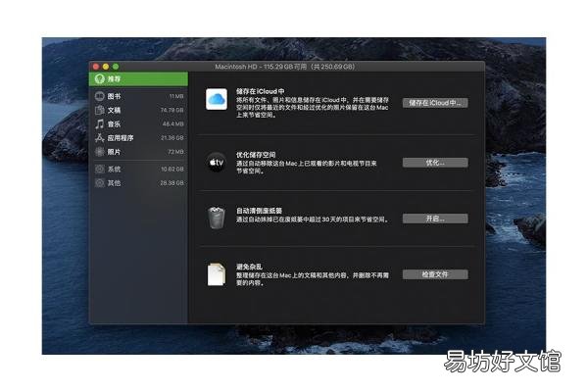This screenshot has height=392, width=588.
Task: Click the 46.4 MB music size
Action: point(172,124)
